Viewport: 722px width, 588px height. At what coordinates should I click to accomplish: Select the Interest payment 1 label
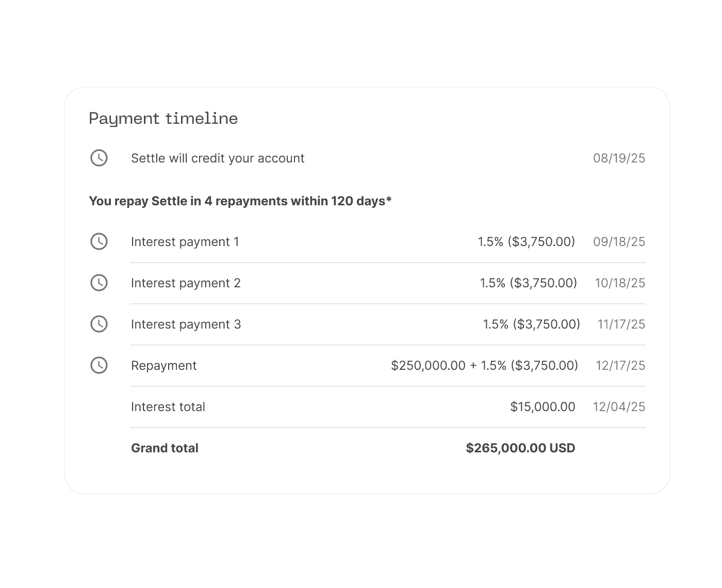185,242
